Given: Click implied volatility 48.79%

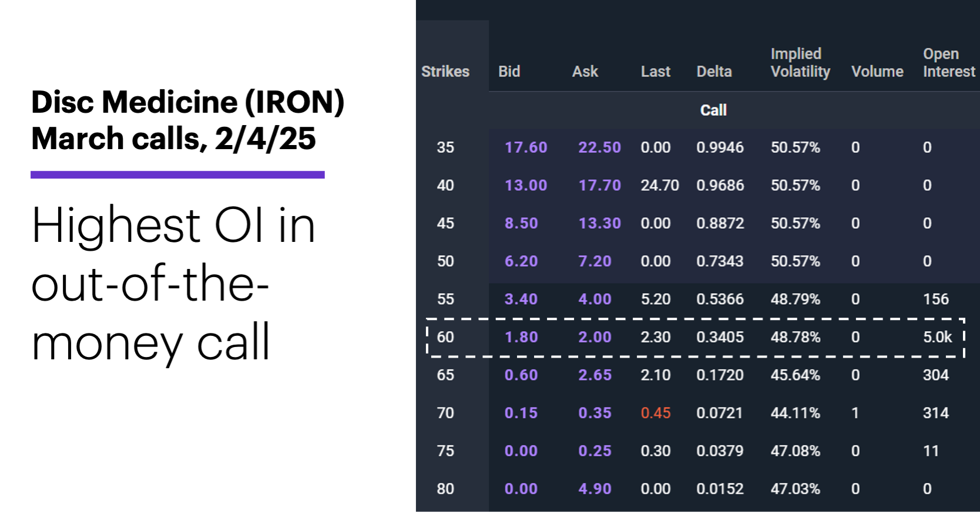Looking at the screenshot, I should point(796,299).
